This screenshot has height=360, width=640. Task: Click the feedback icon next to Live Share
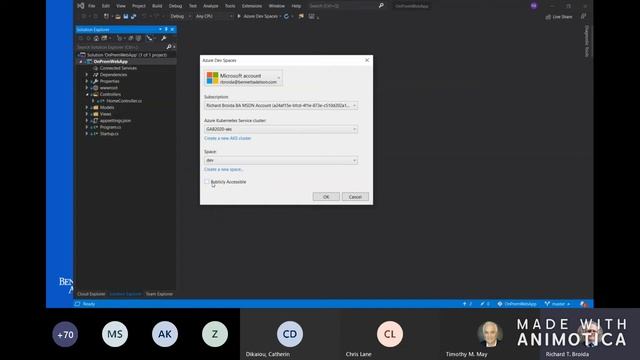pyautogui.click(x=584, y=16)
